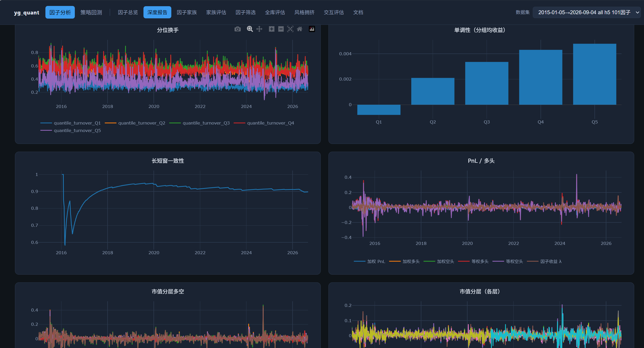The width and height of the screenshot is (644, 348).
Task: Hide the 加权 PnL legend trace
Action: pyautogui.click(x=369, y=261)
